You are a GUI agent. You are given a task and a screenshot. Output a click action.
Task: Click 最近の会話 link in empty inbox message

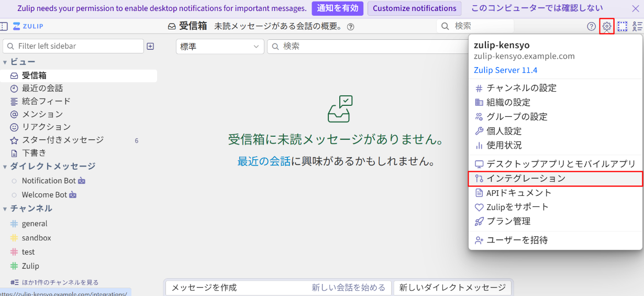(264, 161)
